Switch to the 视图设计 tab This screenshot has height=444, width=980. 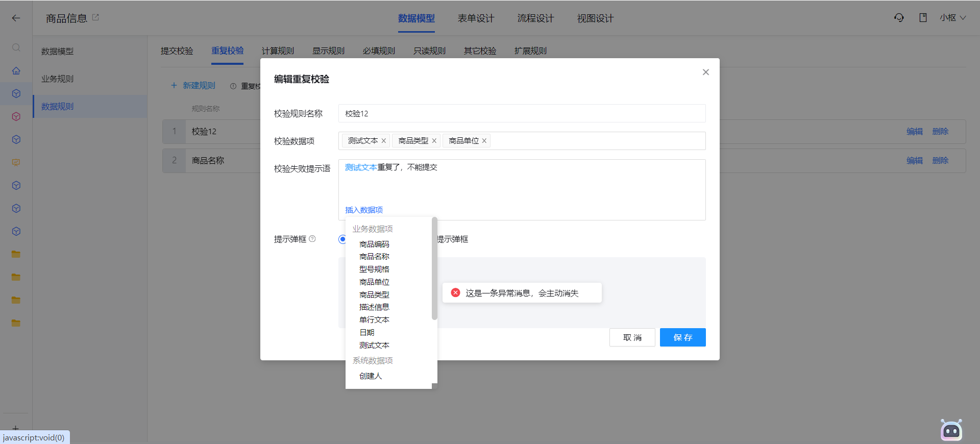[x=595, y=18]
